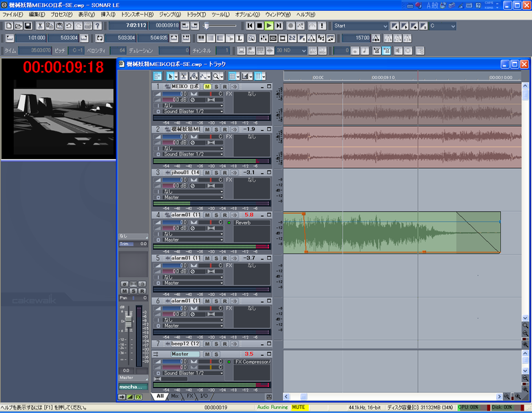
Task: Select the scissors split tool
Action: [184, 76]
